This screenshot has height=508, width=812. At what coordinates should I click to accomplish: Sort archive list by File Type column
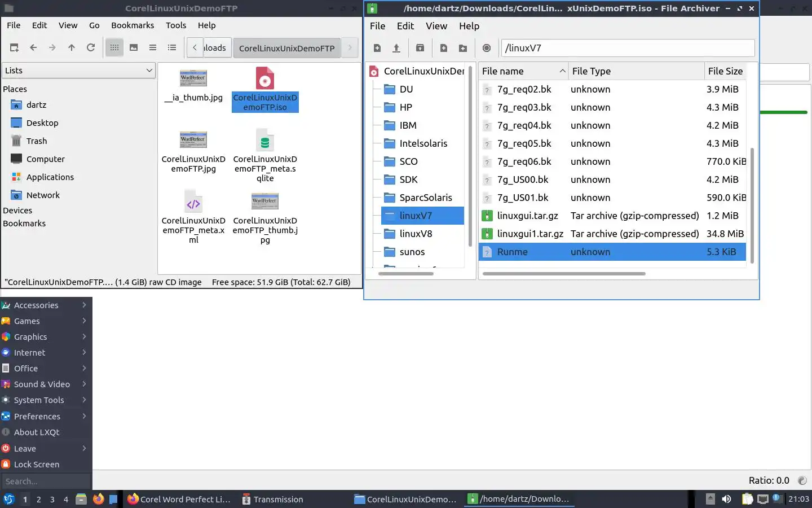pos(636,71)
